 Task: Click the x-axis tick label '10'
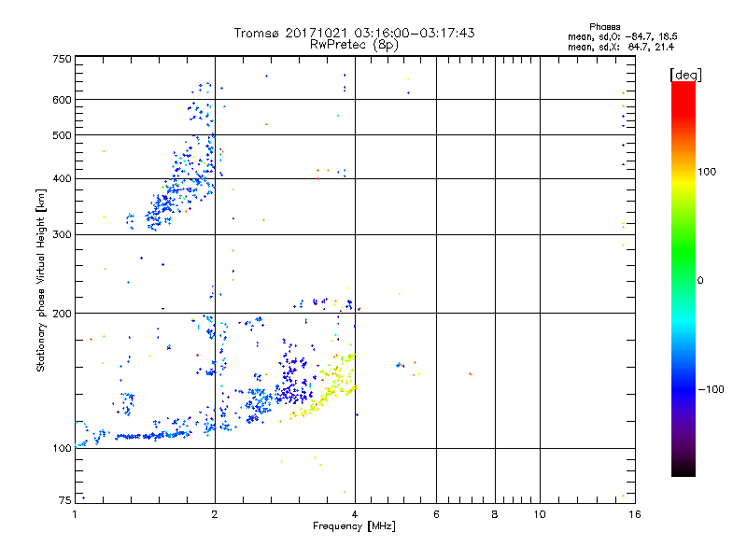click(x=540, y=514)
